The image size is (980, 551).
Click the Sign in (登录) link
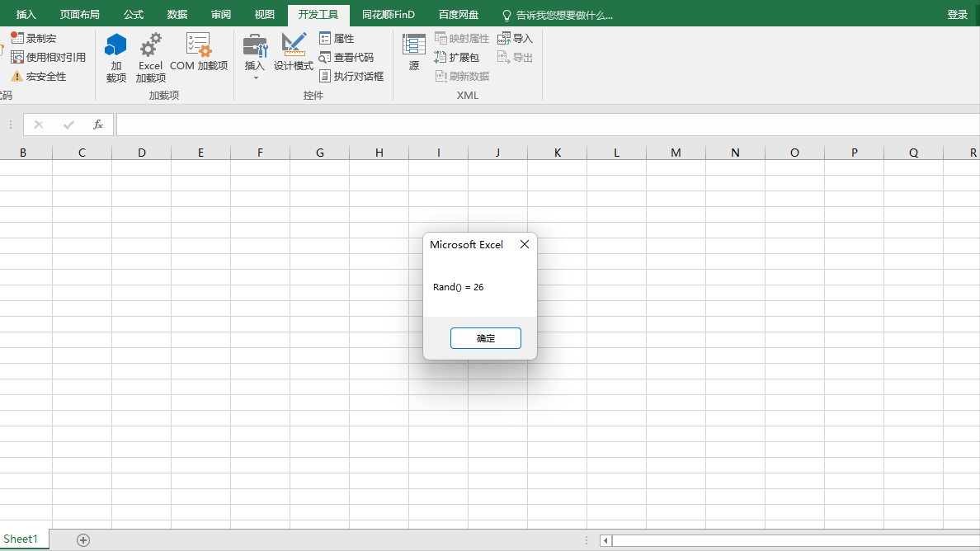(957, 14)
